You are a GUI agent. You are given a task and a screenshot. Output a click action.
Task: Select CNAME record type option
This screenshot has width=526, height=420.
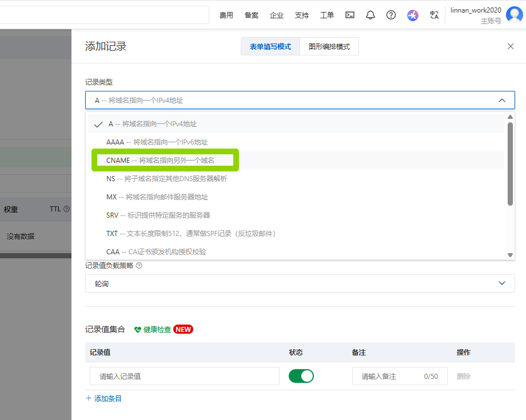click(165, 161)
